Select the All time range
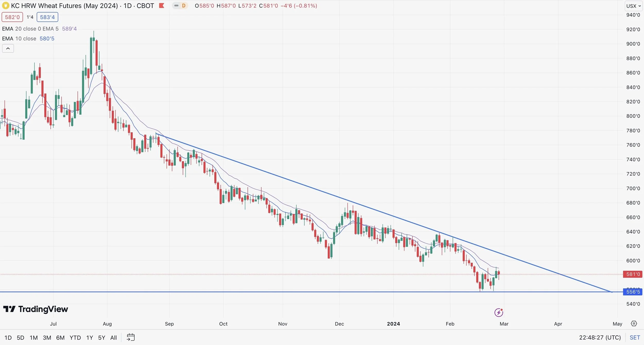Screen dimensions: 644x345 pos(113,338)
